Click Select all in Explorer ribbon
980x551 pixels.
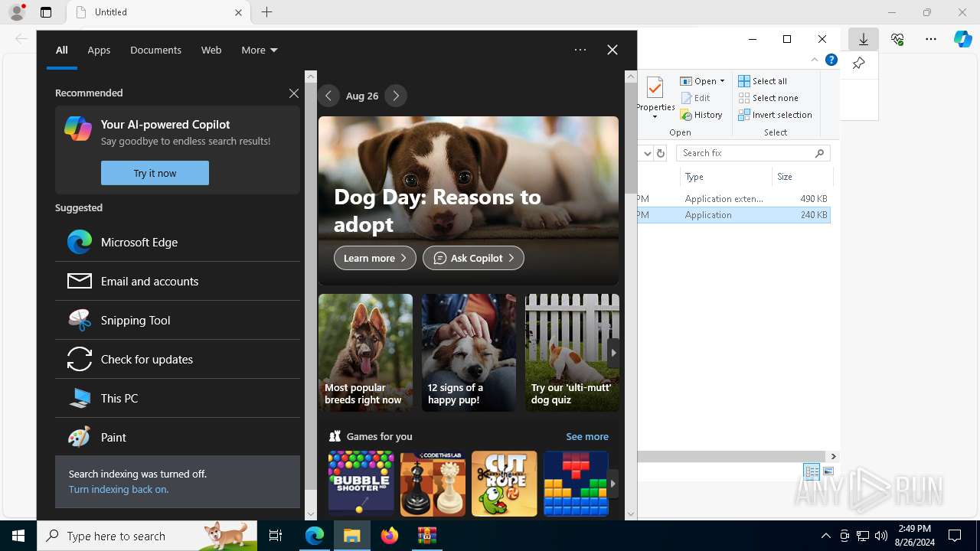point(763,81)
